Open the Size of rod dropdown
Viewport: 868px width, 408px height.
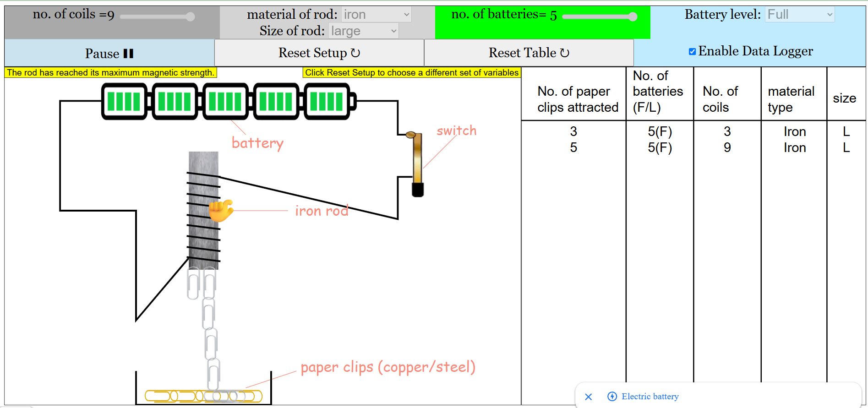click(363, 31)
